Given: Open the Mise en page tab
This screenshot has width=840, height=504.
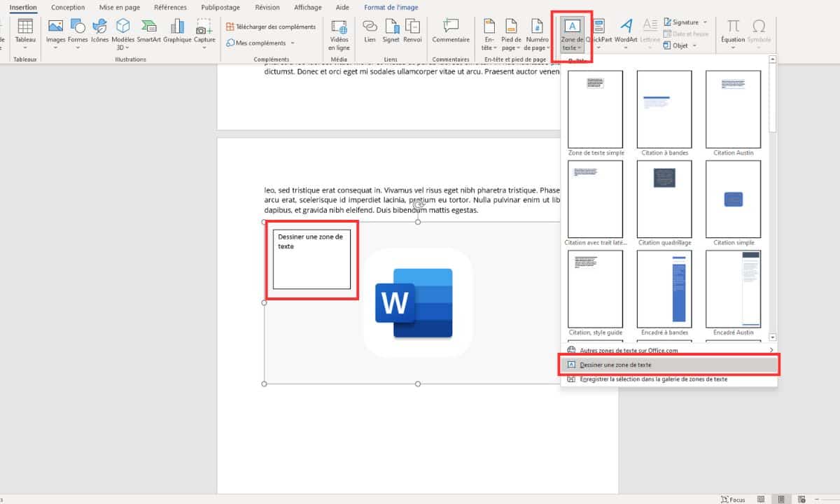Looking at the screenshot, I should tap(119, 7).
